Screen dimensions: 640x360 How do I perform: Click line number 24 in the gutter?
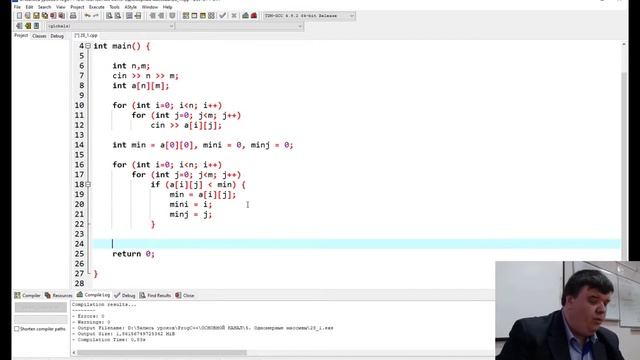(79, 244)
